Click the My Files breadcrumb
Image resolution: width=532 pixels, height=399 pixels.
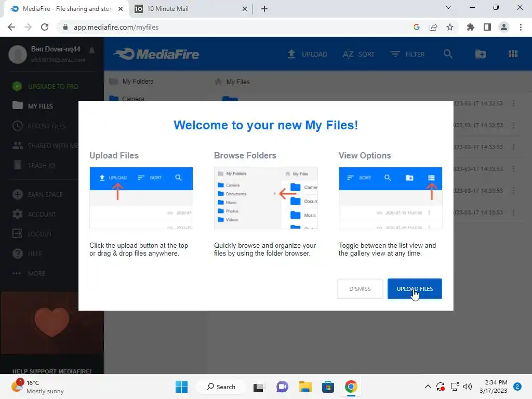coord(233,82)
